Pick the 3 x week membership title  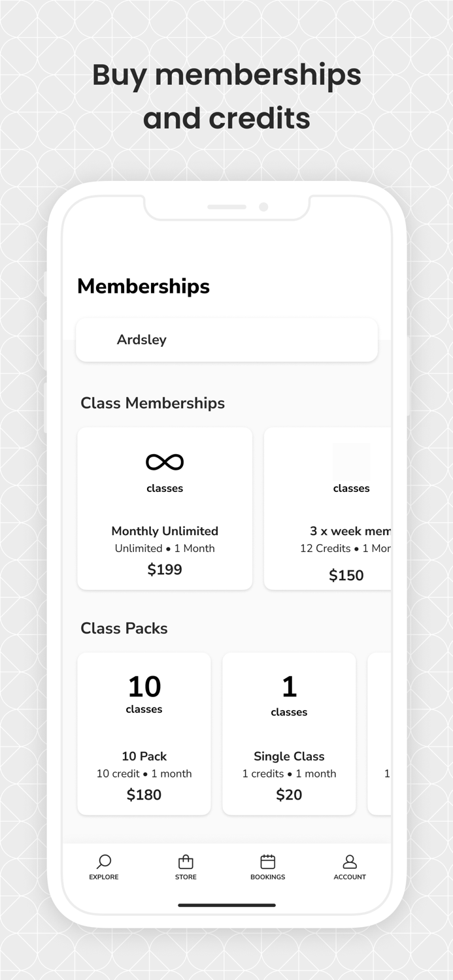(x=350, y=531)
